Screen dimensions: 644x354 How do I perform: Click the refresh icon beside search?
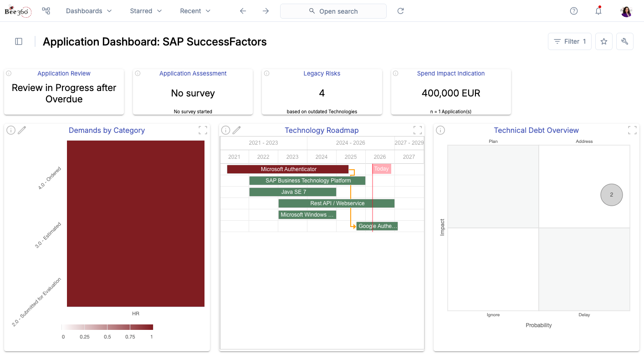click(x=401, y=11)
